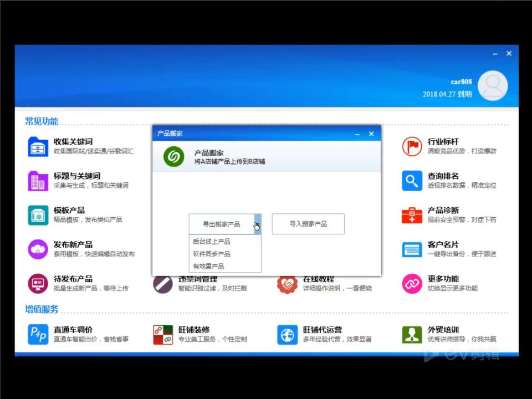Open the 旺铺代运营 title link

click(323, 329)
